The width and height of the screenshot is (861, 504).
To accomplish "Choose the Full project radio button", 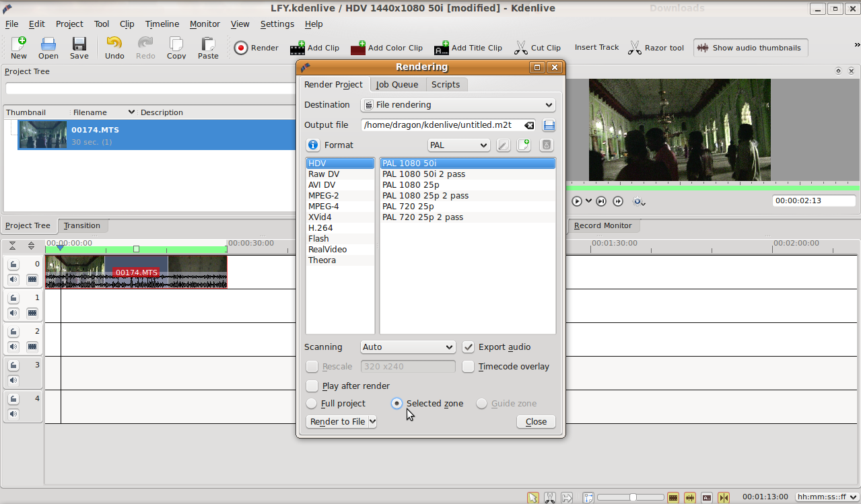I will click(312, 404).
